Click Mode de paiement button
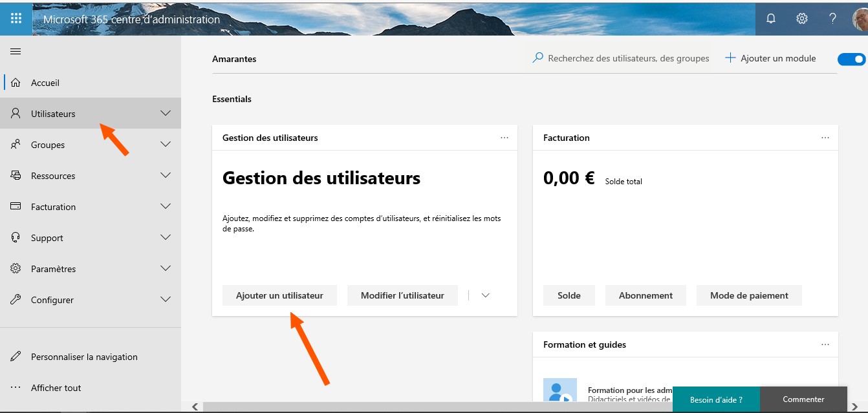This screenshot has width=868, height=413. click(749, 295)
